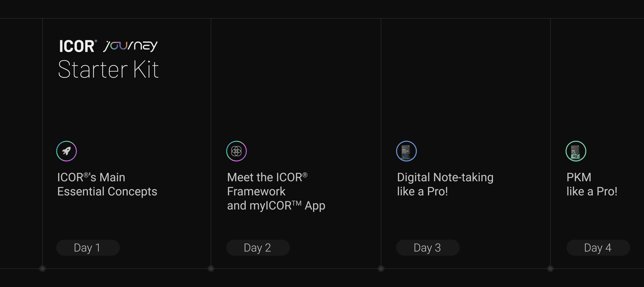Click the Starter Kit heading
644x287 pixels.
pos(108,69)
